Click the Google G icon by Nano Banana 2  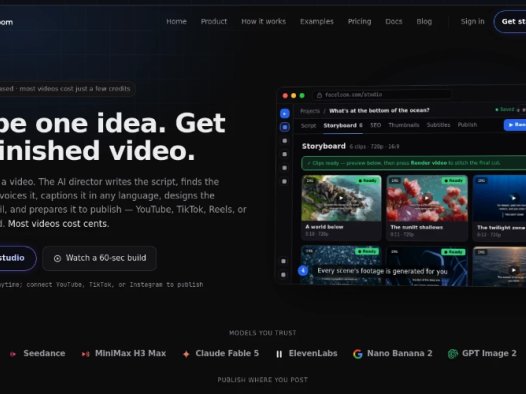(358, 354)
